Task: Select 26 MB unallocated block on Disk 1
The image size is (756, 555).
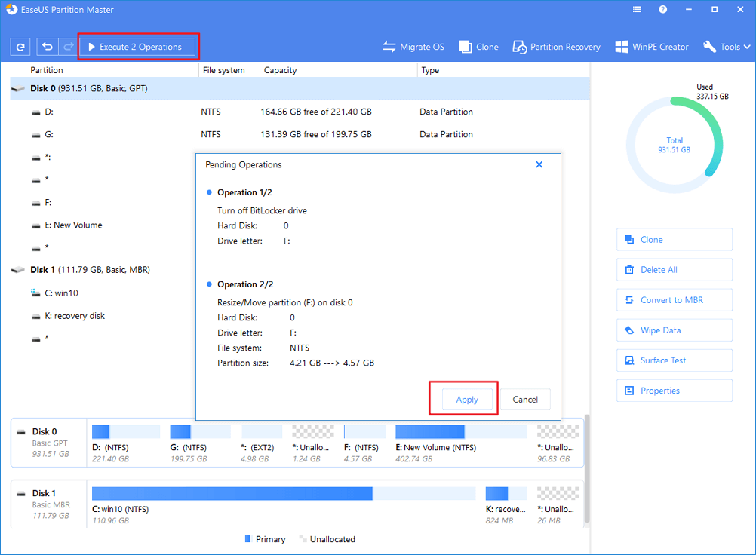Action: point(558,505)
